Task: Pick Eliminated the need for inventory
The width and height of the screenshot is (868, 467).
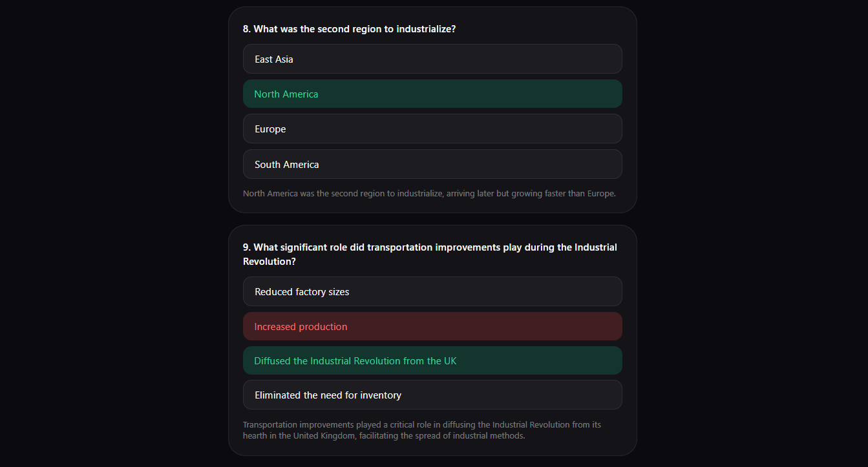Action: 432,395
